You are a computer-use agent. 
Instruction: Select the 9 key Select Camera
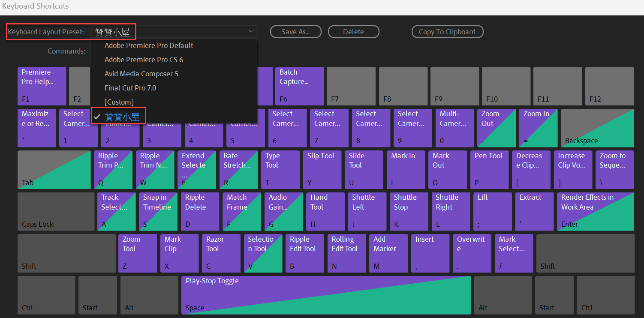click(413, 128)
